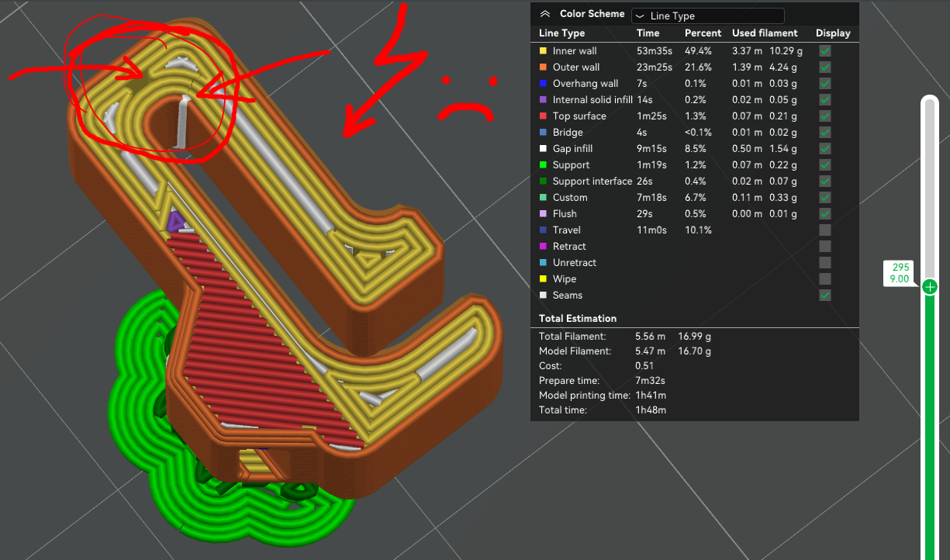
Task: Click the Custom line type swatch
Action: coord(544,198)
